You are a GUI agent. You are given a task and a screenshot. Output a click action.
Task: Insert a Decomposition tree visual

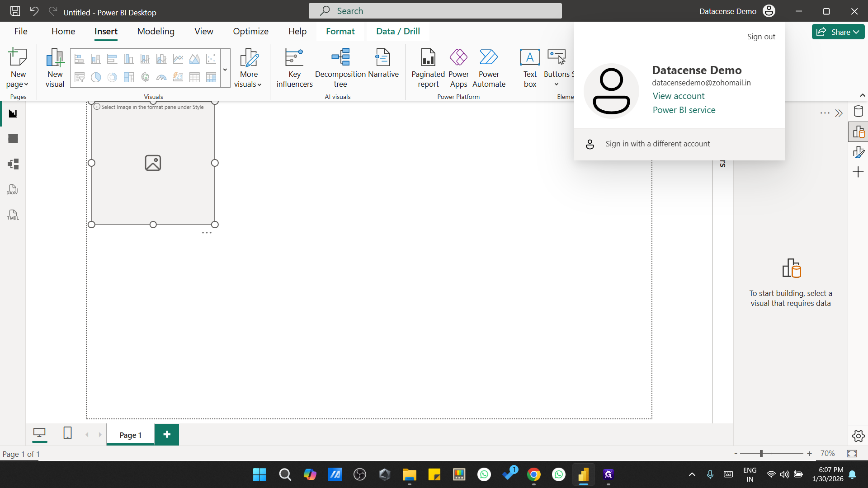tap(340, 67)
